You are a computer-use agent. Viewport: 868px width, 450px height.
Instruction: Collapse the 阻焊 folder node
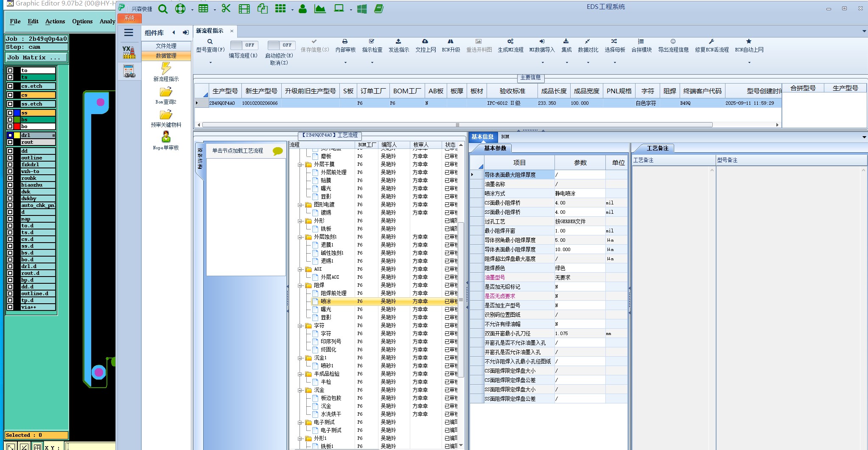point(300,285)
